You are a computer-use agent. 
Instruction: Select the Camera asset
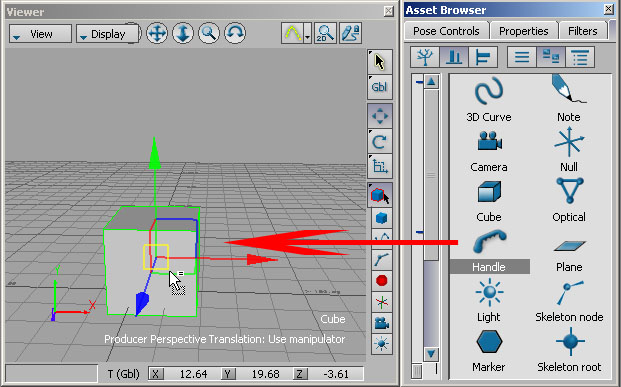coord(489,151)
